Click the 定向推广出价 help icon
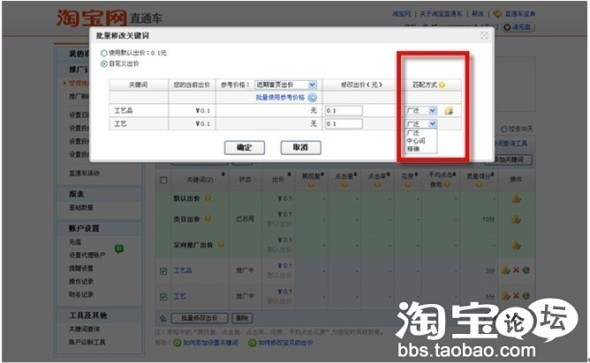Screen dimensions: 590x363 pos(221,245)
